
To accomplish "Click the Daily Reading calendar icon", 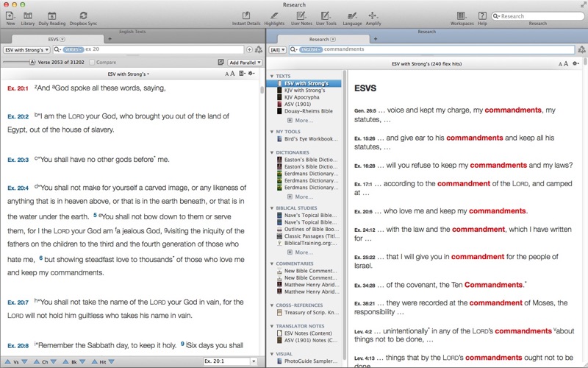I will click(51, 15).
